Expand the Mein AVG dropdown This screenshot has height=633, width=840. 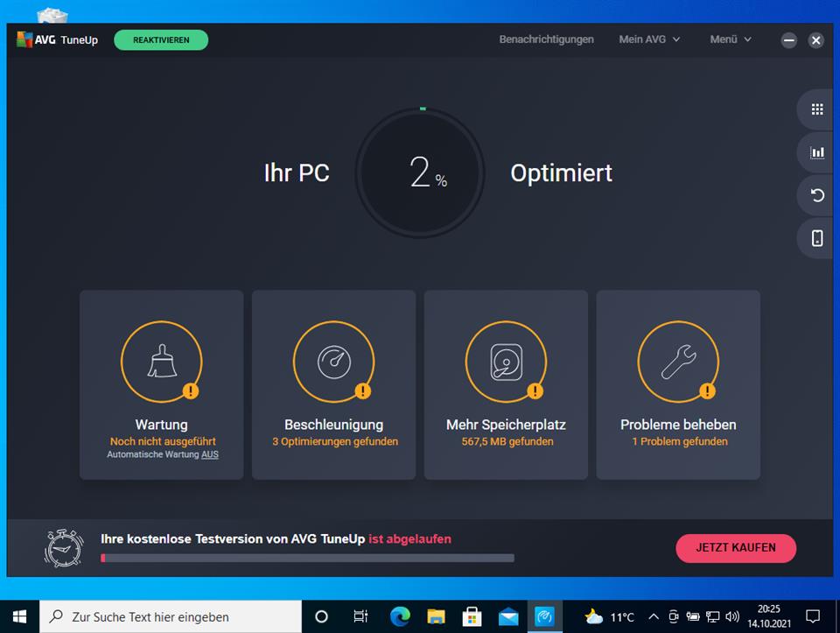649,39
